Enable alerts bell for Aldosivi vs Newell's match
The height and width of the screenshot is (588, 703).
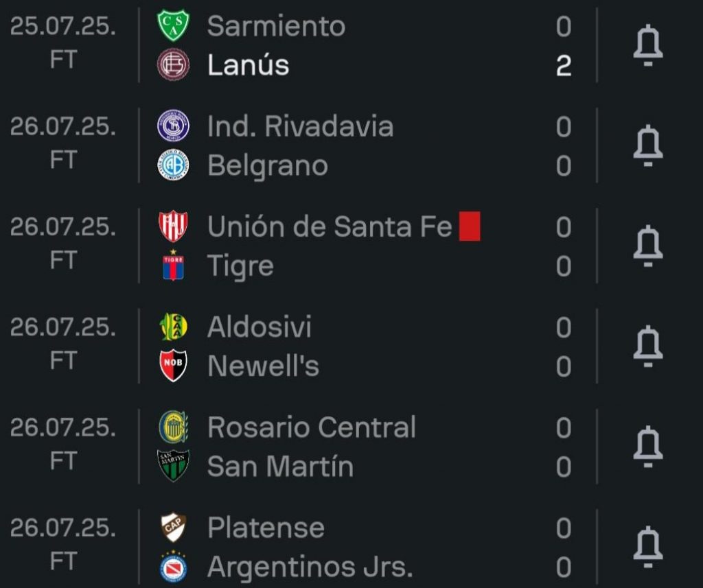click(x=648, y=347)
